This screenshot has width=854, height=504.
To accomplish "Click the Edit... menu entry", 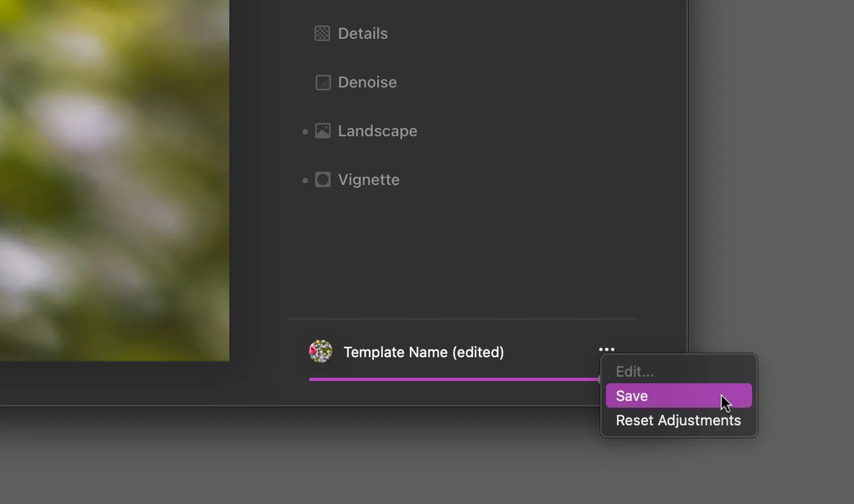I will click(x=635, y=372).
